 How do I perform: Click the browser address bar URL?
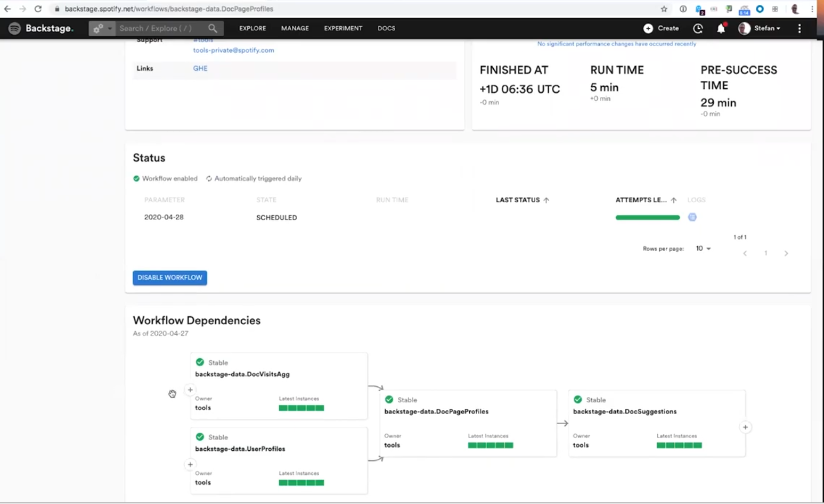(169, 9)
